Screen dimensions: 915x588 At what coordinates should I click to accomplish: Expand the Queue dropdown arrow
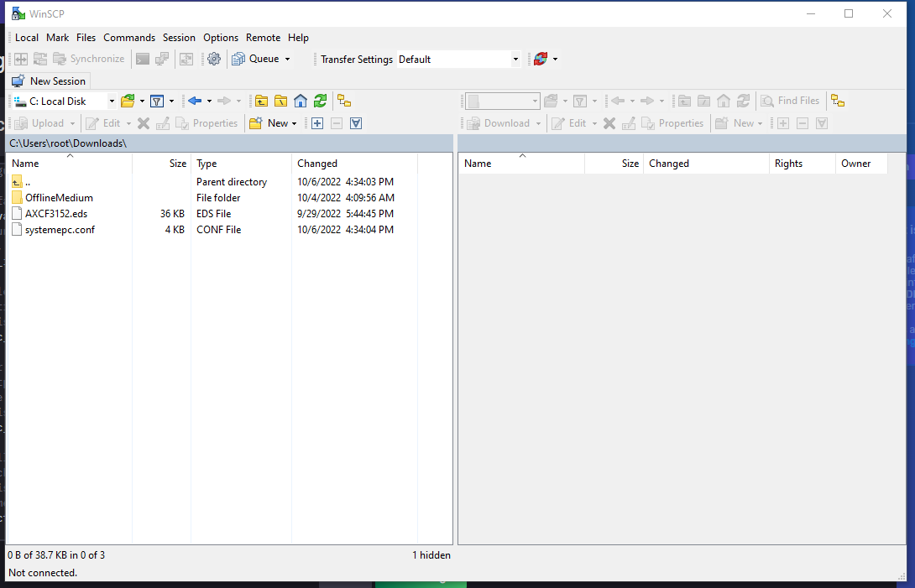[x=287, y=60]
